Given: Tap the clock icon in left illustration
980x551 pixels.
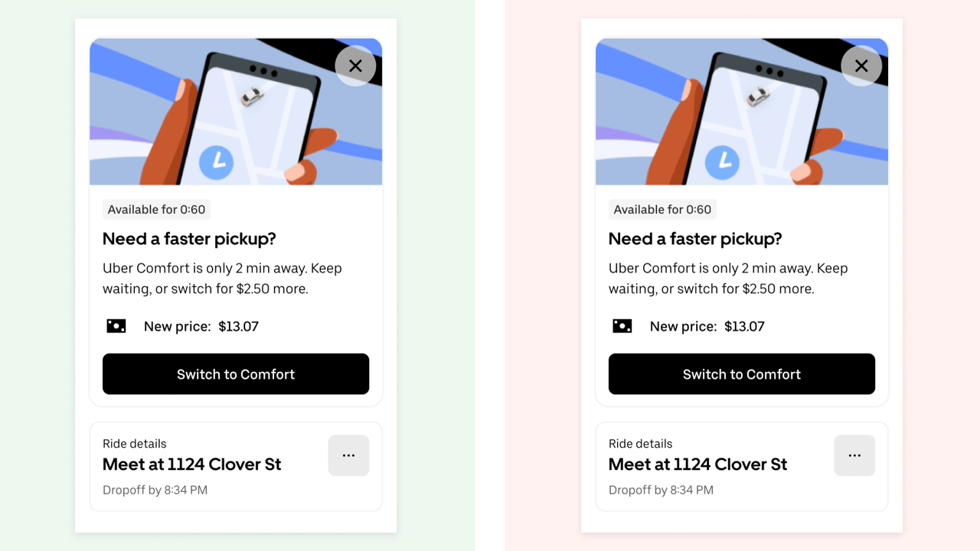Looking at the screenshot, I should [x=216, y=161].
